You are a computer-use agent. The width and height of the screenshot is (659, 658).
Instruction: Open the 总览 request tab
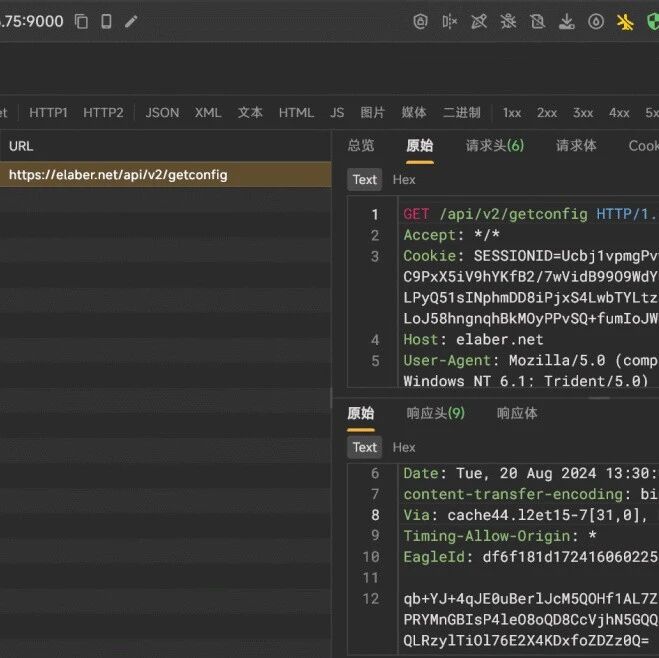coord(361,146)
